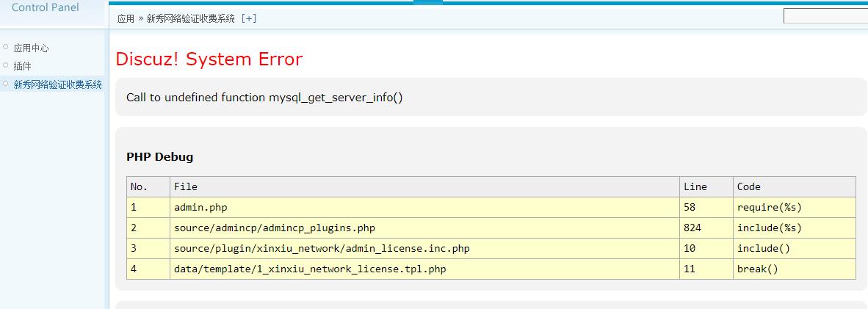Click 1_xinxiu_network_license.tpl.php file path cell
This screenshot has width=868, height=309.
tap(424, 269)
